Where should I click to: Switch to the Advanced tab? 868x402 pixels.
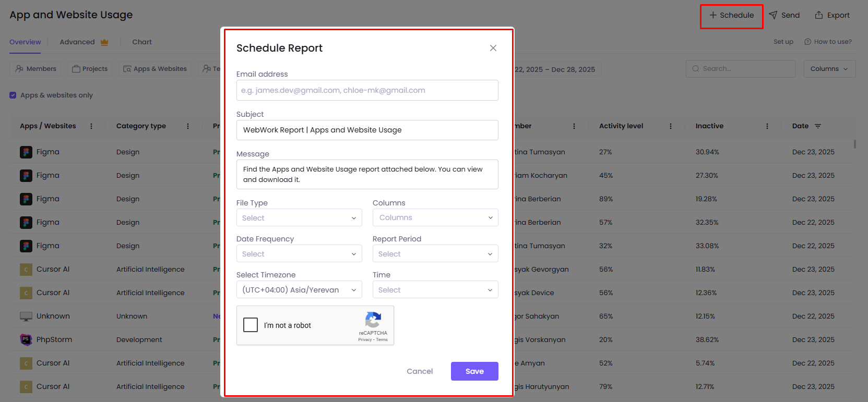pos(77,42)
